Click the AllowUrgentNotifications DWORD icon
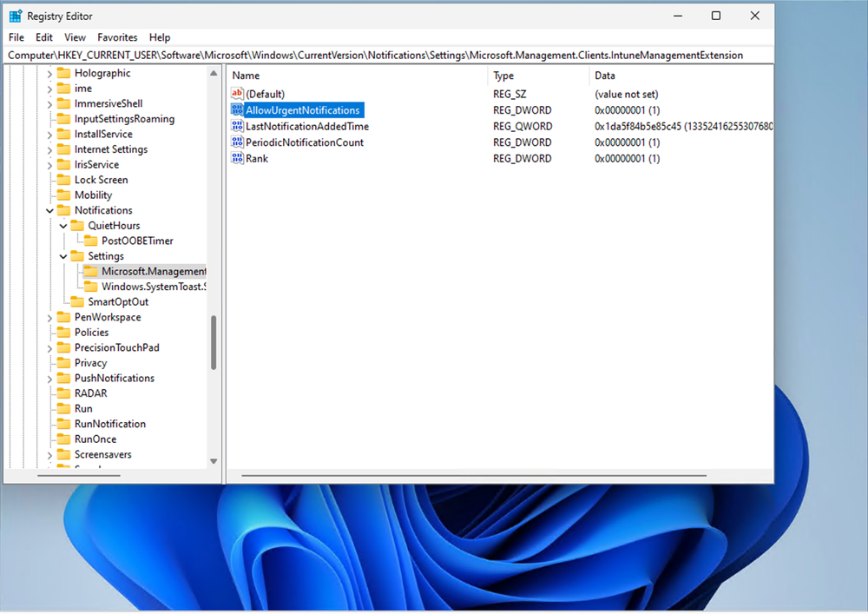This screenshot has width=868, height=614. tap(237, 109)
